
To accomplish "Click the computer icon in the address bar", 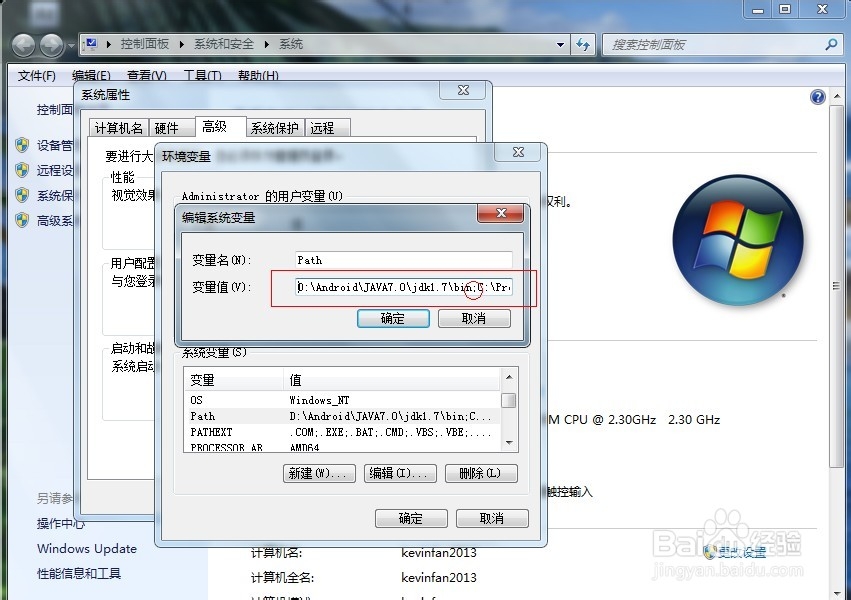I will 91,44.
